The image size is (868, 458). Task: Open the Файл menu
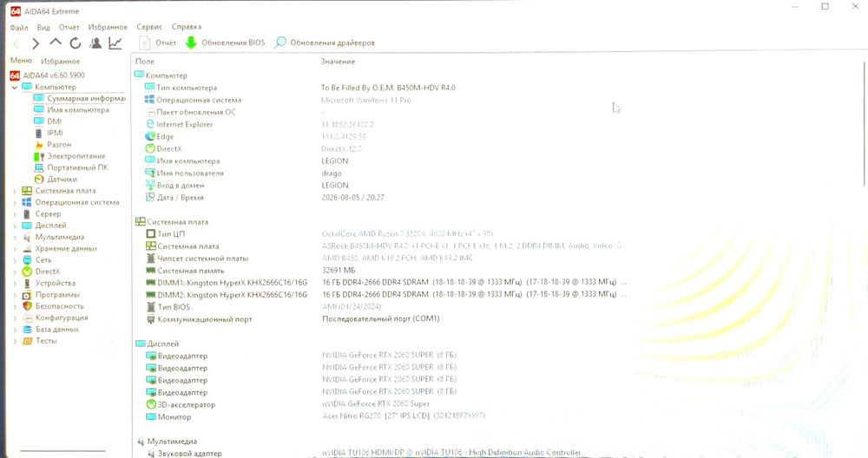click(19, 27)
